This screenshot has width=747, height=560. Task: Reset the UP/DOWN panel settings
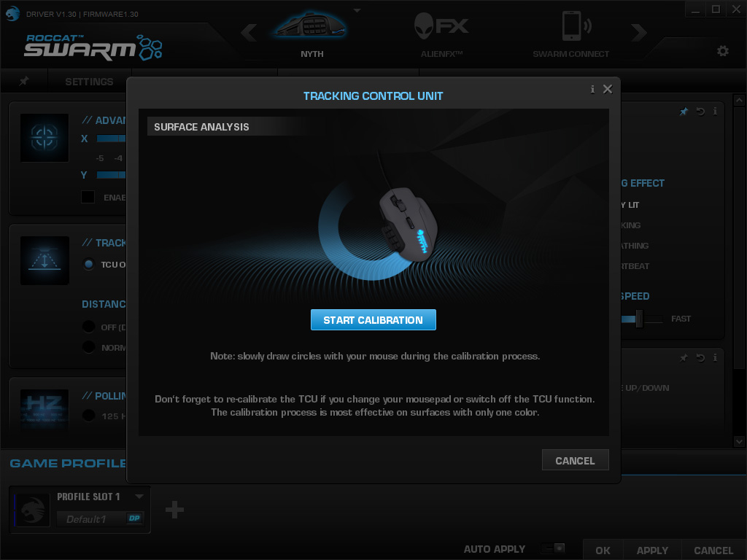coord(700,357)
